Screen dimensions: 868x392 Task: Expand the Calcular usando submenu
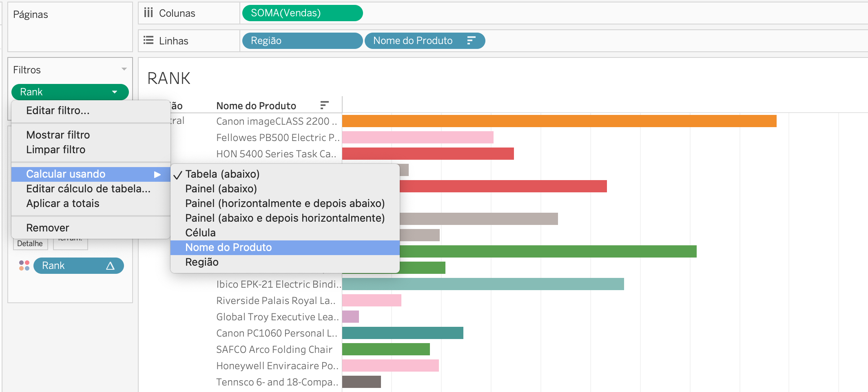(66, 174)
